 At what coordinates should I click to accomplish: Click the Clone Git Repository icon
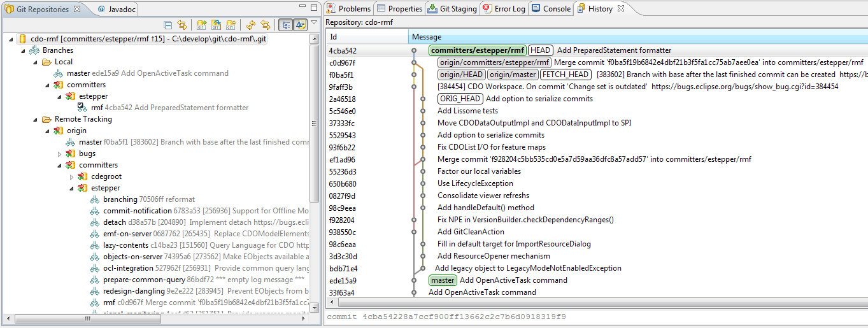pos(216,25)
